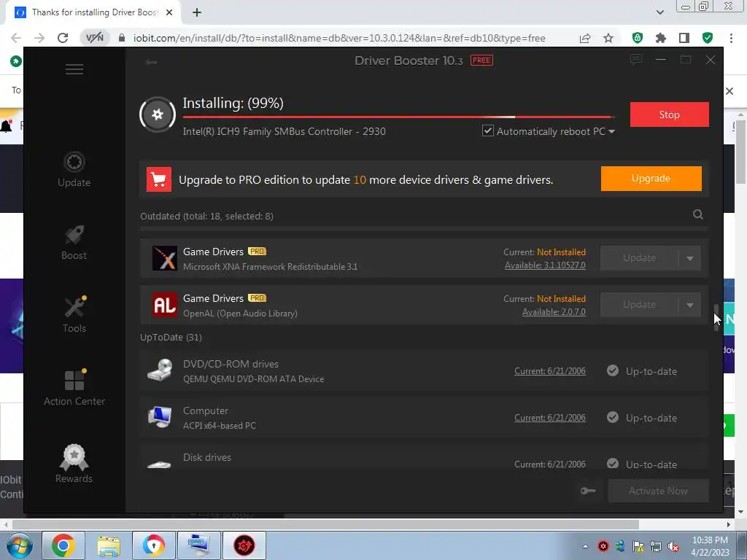The width and height of the screenshot is (747, 560).
Task: Open the Chrome three-dot menu
Action: pyautogui.click(x=731, y=38)
